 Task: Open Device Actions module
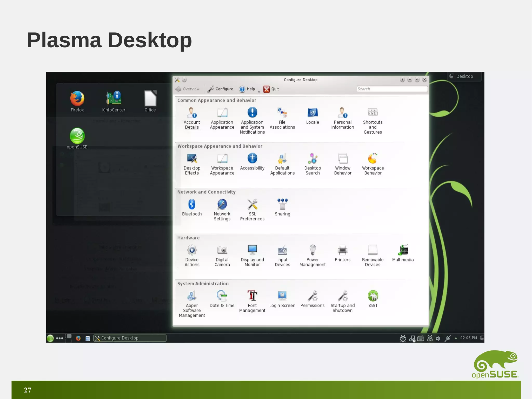click(x=192, y=256)
